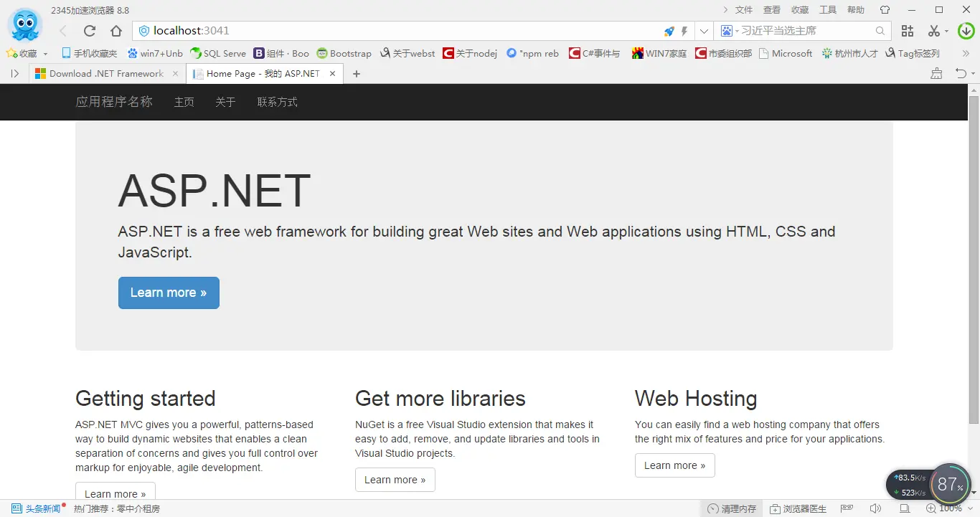Screen dimensions: 980x517
Task: Open the 收藏 menu in title bar
Action: 800,10
